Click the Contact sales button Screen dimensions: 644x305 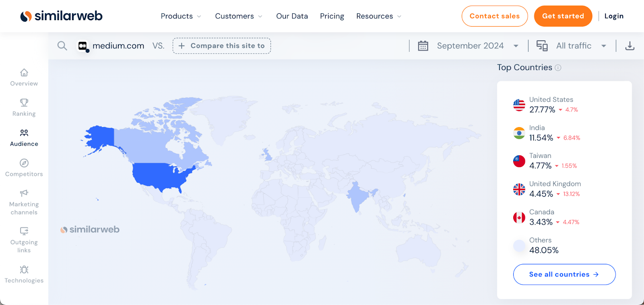pos(495,16)
